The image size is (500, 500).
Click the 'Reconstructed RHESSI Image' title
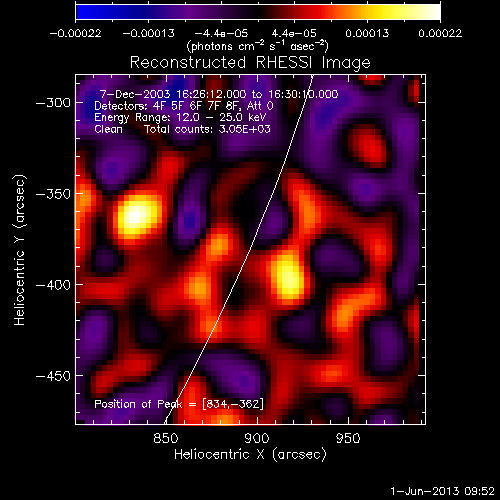point(250,63)
